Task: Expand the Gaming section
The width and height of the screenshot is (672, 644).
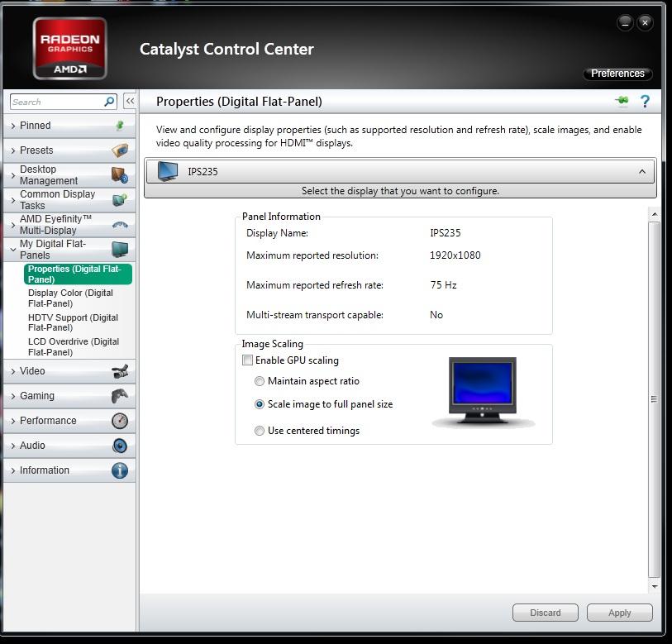Action: tap(69, 396)
